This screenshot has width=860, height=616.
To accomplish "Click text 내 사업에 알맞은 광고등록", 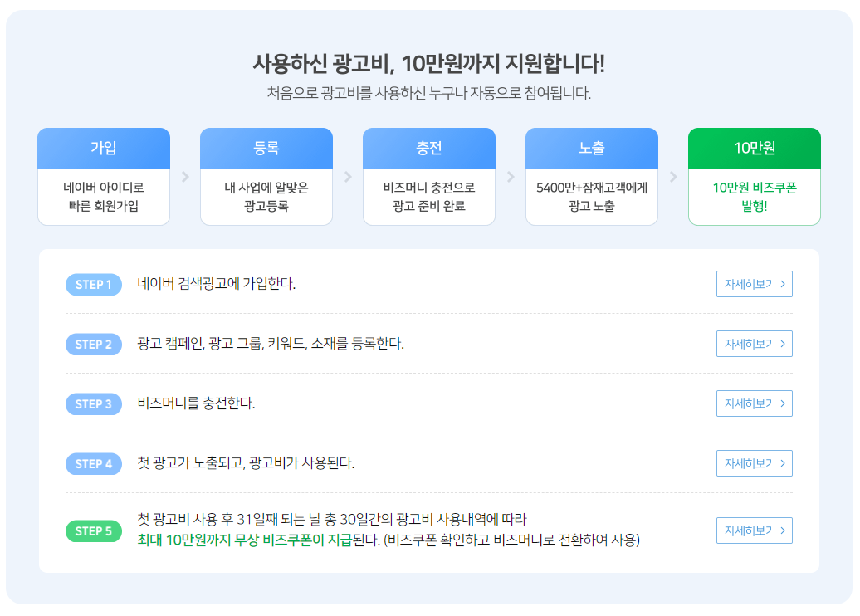I will tap(266, 197).
